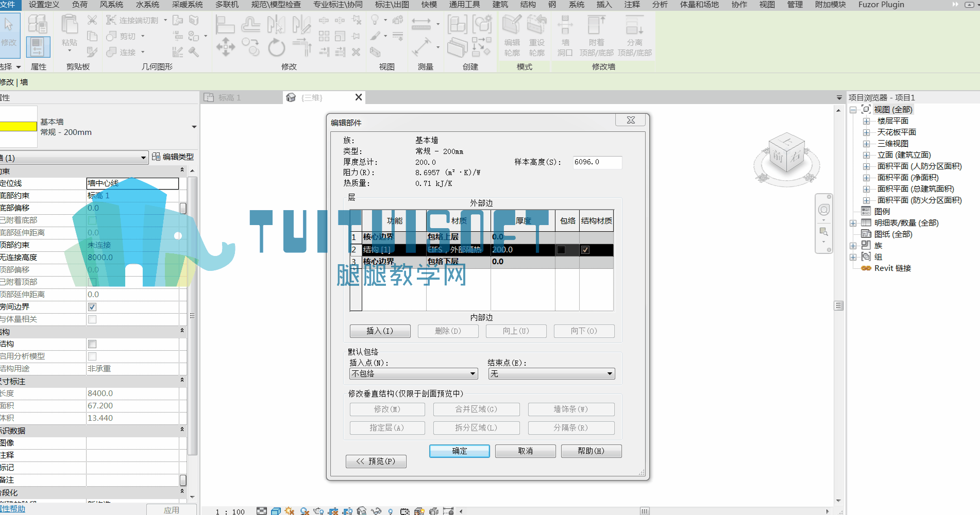Open the 结束点 dropdown

pos(551,374)
